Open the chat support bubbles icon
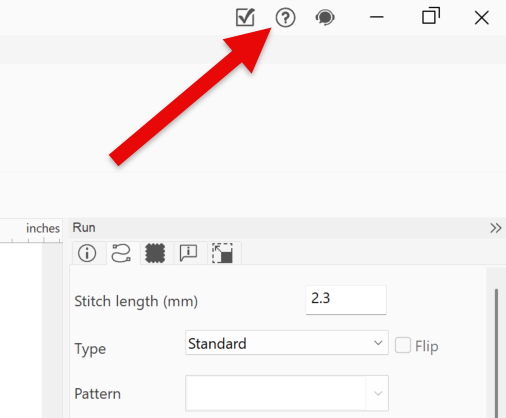506x418 pixels. (x=325, y=18)
